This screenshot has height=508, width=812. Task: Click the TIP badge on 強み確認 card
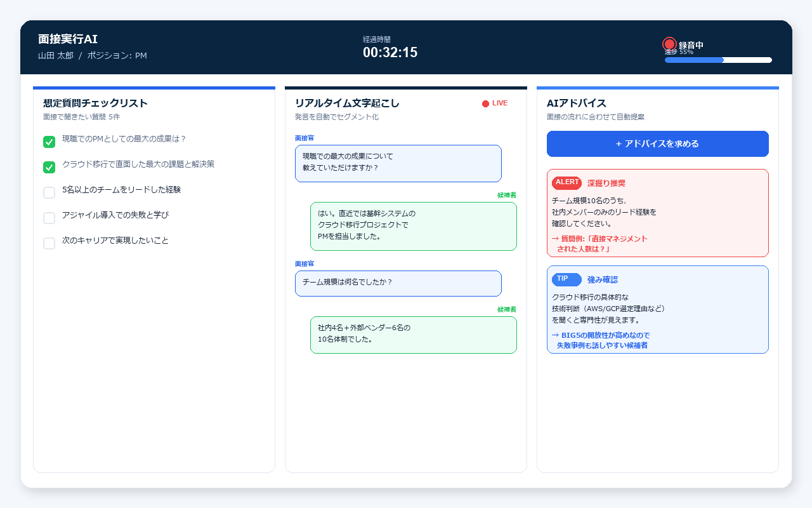566,279
